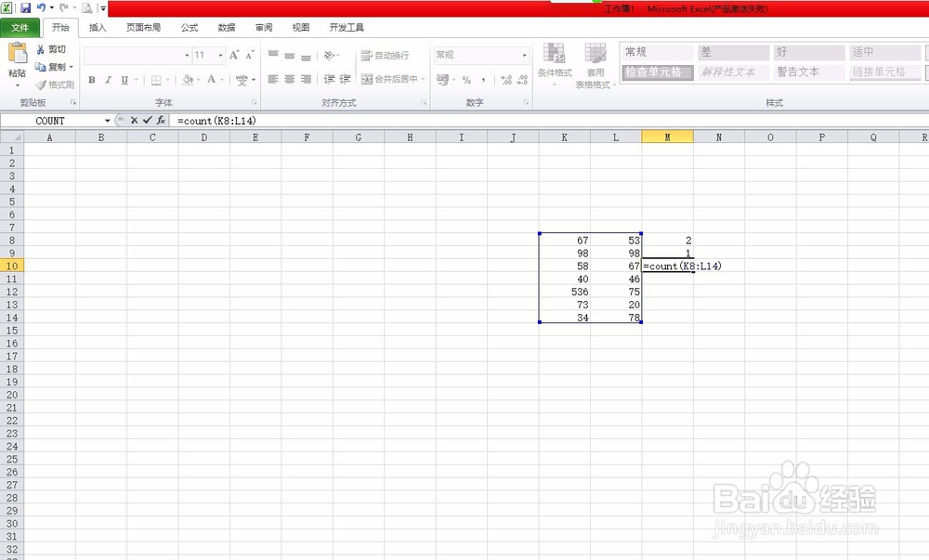Screen dimensions: 929x560
Task: Open the 文件 menu
Action: [20, 27]
